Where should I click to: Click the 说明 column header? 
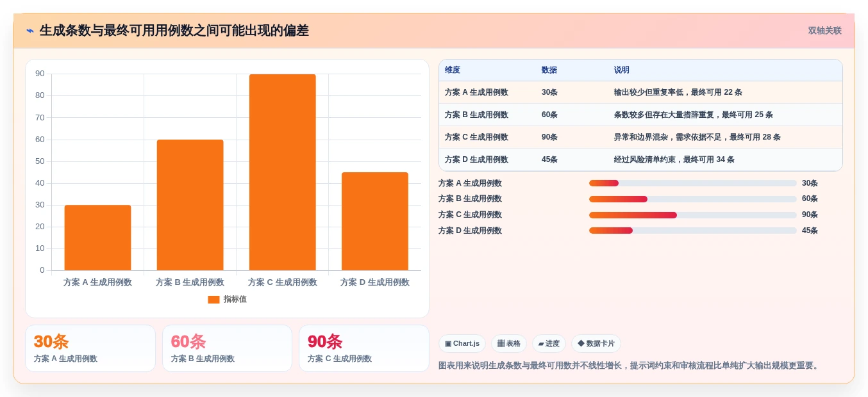point(622,70)
